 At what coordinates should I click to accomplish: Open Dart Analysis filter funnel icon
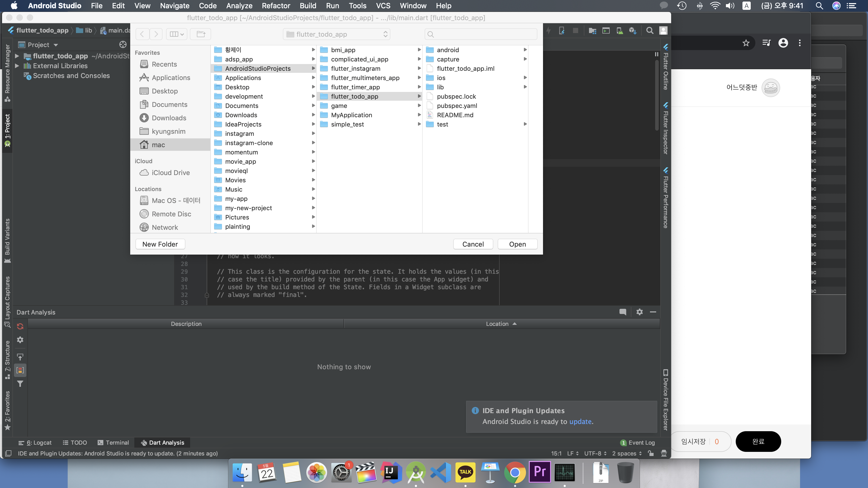click(x=20, y=384)
